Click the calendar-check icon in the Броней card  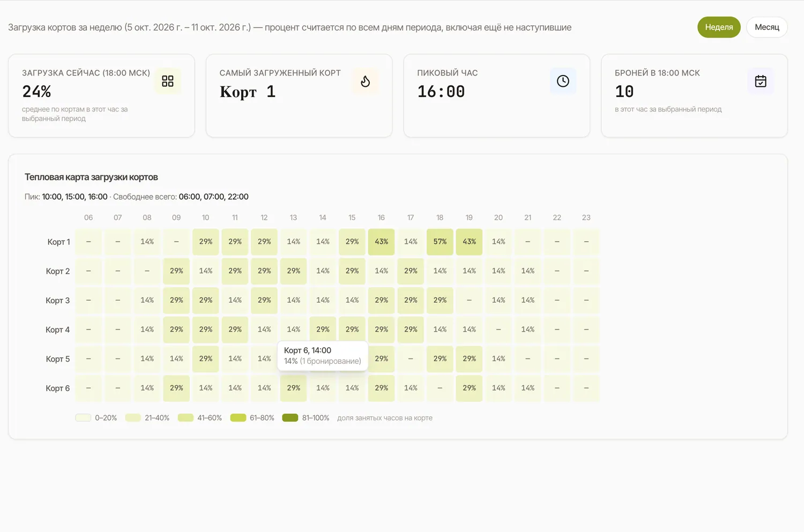[x=761, y=81]
